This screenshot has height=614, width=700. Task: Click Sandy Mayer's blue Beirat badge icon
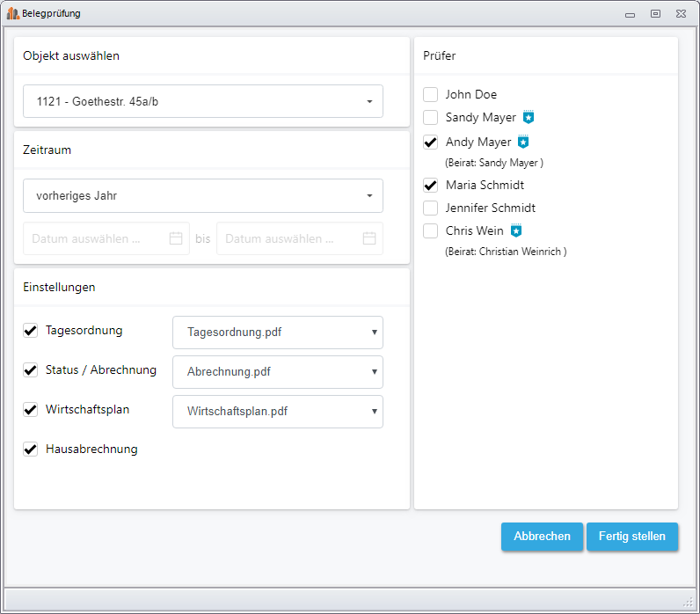click(x=529, y=117)
